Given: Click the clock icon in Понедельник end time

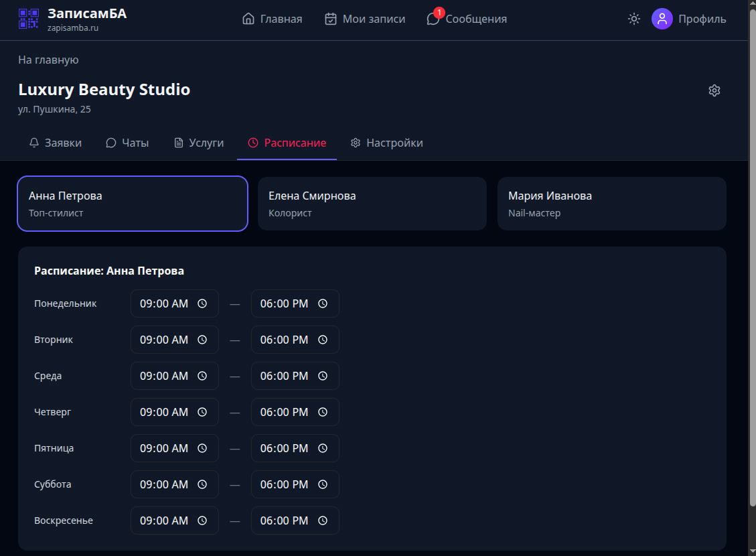Looking at the screenshot, I should 323,303.
